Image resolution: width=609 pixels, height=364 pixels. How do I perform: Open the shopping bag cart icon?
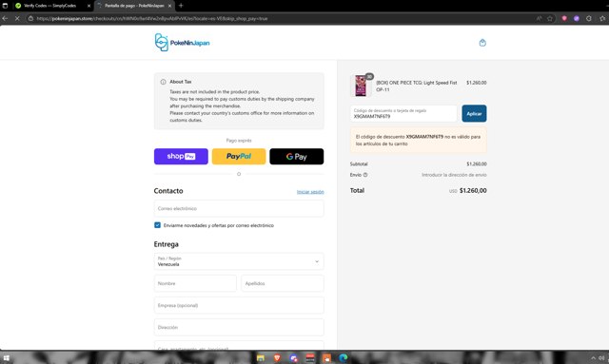(x=482, y=43)
